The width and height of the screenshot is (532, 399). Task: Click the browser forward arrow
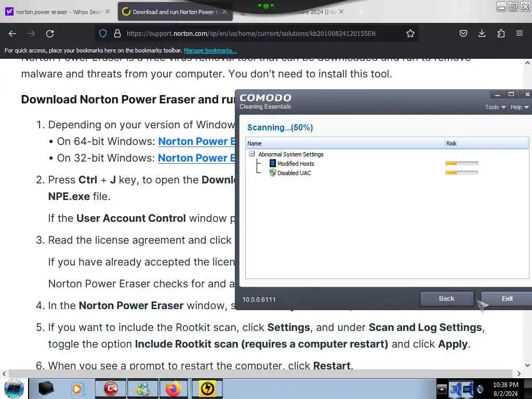coord(31,33)
